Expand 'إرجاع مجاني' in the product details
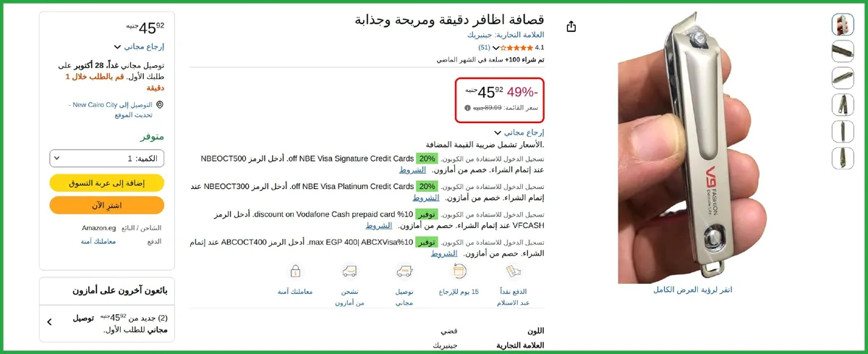The width and height of the screenshot is (868, 354). pos(519,132)
